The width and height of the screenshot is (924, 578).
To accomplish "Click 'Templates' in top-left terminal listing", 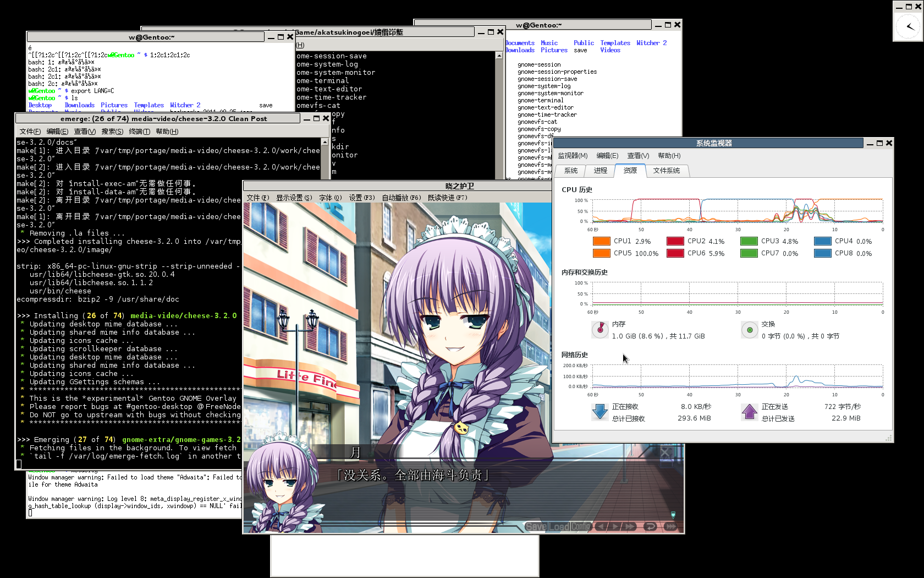I will pyautogui.click(x=149, y=105).
